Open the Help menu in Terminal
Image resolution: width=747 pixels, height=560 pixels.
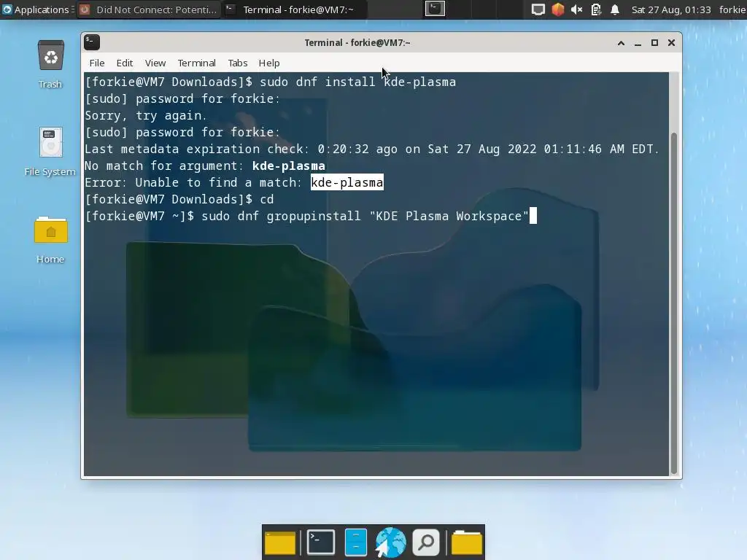[269, 63]
